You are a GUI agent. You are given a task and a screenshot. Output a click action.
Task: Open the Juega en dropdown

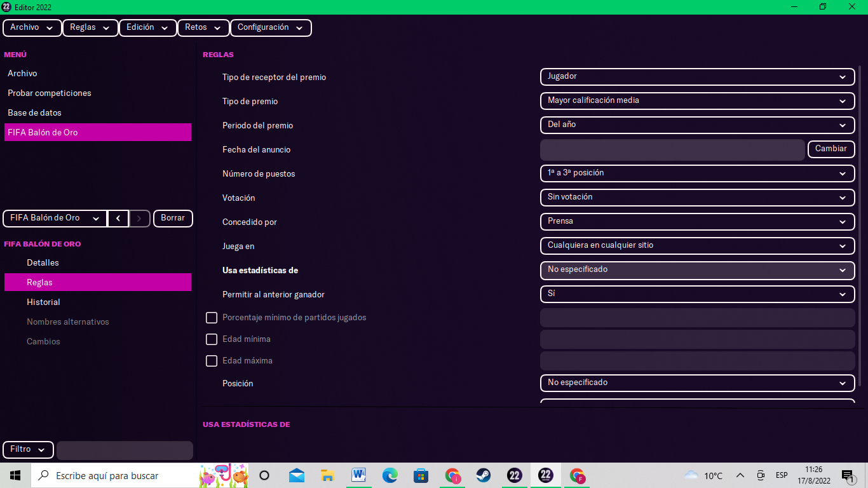pos(697,246)
